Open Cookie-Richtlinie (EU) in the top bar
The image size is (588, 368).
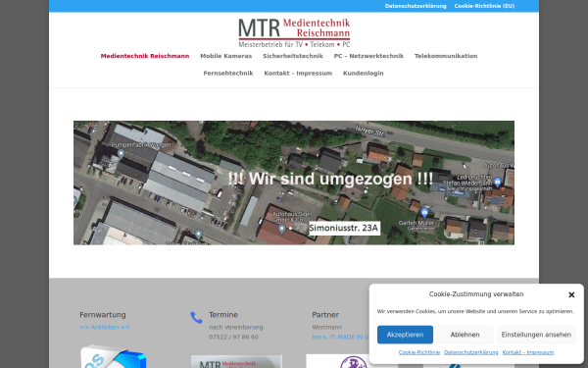484,6
